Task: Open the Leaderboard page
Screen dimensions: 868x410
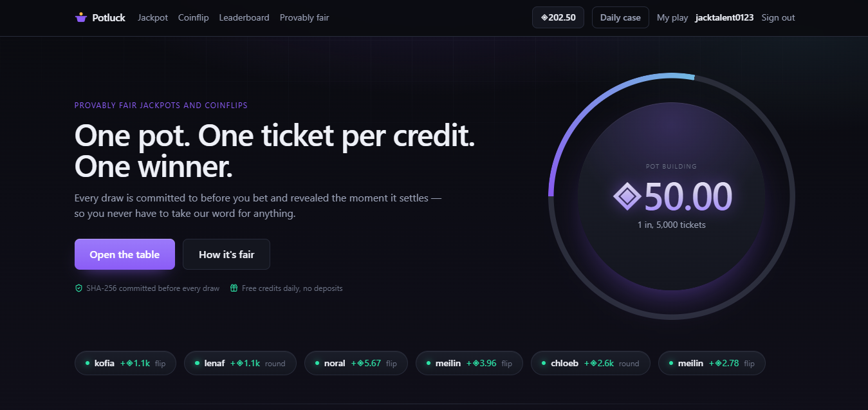Action: pos(245,17)
